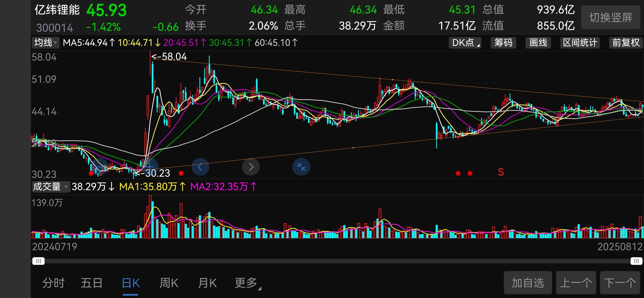Zoom in chart with plus circle
This screenshot has width=644, height=298.
[150, 167]
